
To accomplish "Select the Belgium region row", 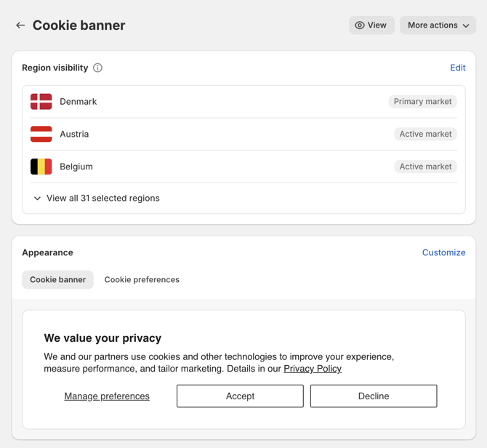I will pyautogui.click(x=243, y=167).
